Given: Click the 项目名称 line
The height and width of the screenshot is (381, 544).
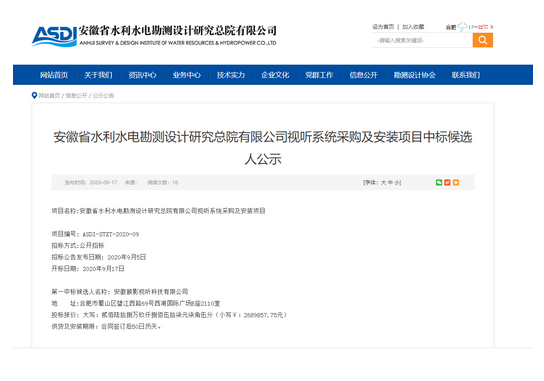Looking at the screenshot, I should (x=159, y=211).
